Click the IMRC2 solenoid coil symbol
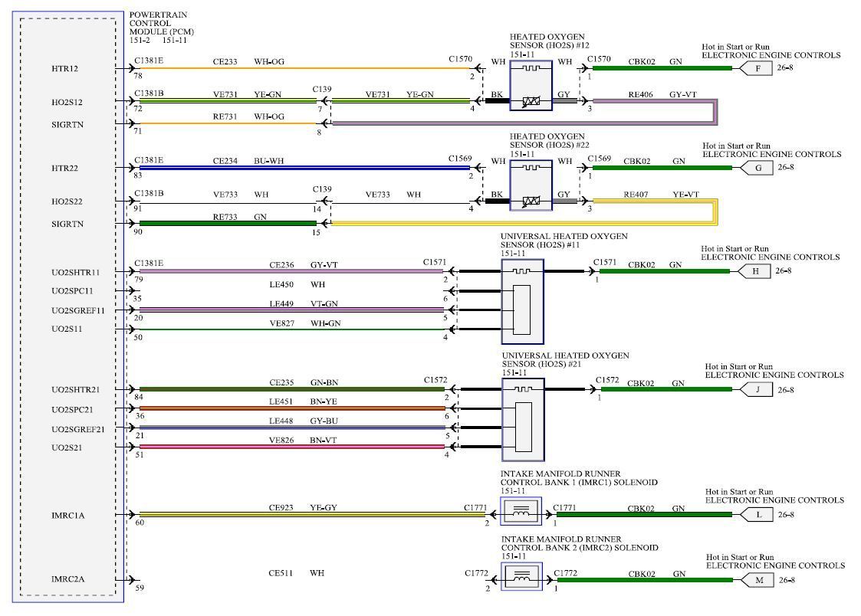The width and height of the screenshot is (861, 616). [520, 578]
